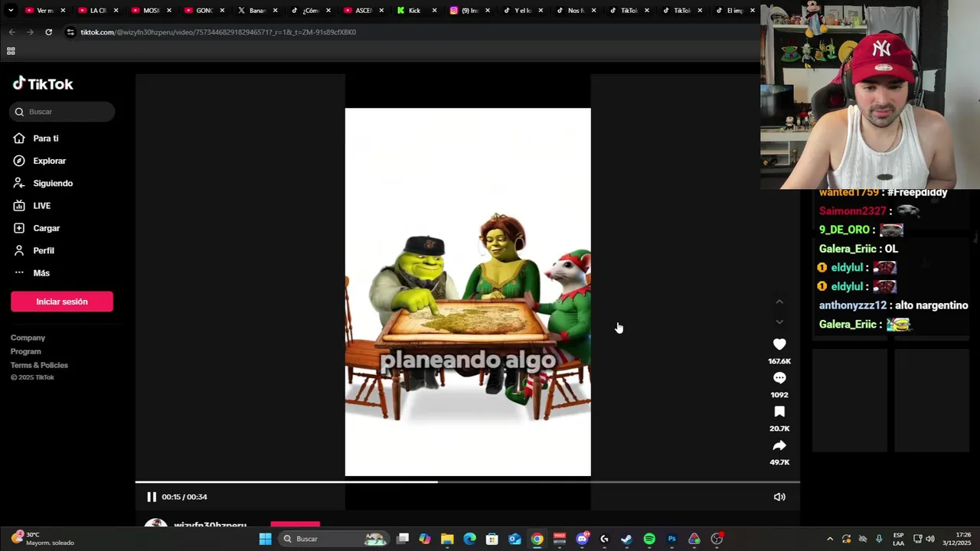
Task: Open Microsoft Store from taskbar
Action: click(492, 539)
